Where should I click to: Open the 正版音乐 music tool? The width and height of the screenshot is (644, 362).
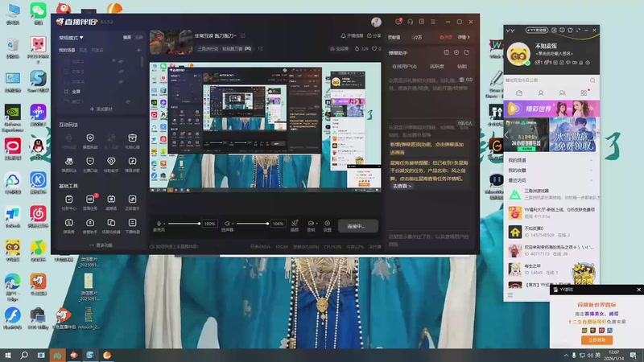(131, 199)
